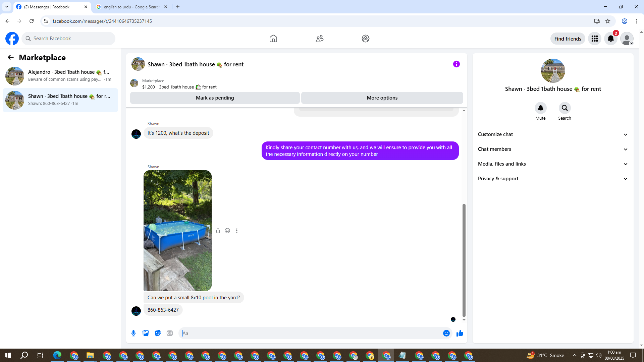Expand the Customize chat section

tap(553, 134)
